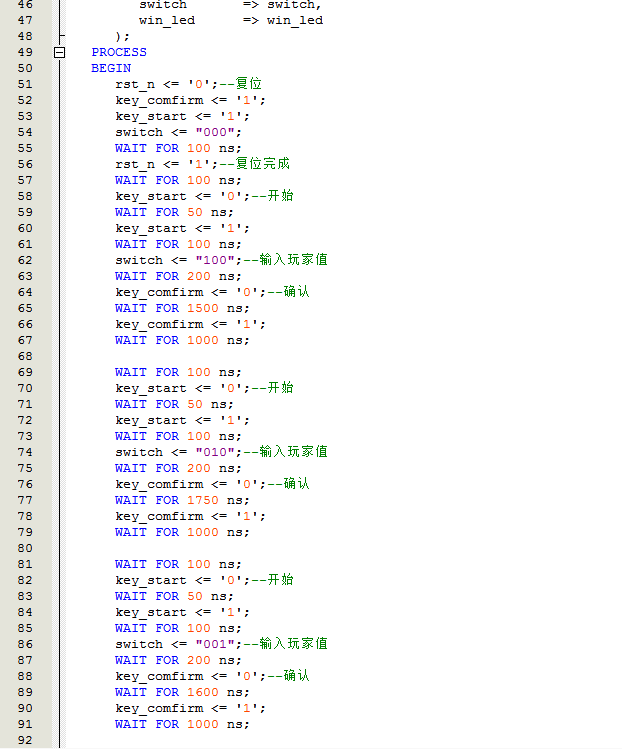622x749 pixels.
Task: Click WAIT FOR 1000 ns on line 91
Action: 182,725
